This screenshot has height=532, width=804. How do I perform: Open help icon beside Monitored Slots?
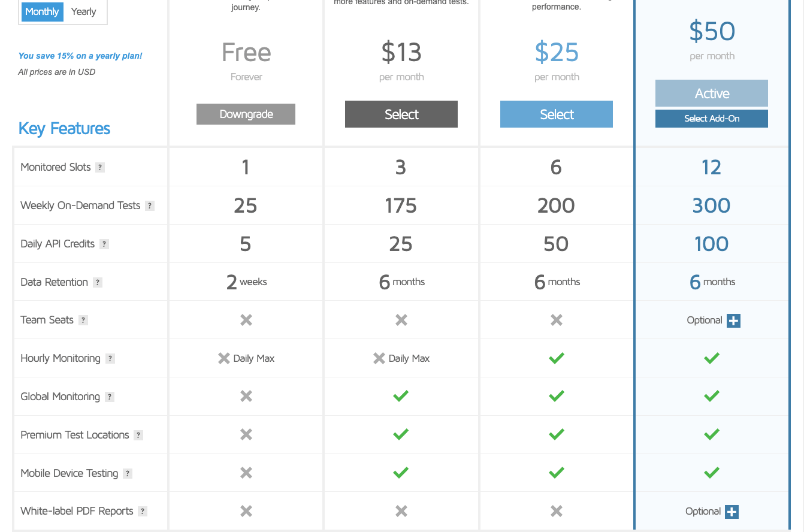click(100, 168)
